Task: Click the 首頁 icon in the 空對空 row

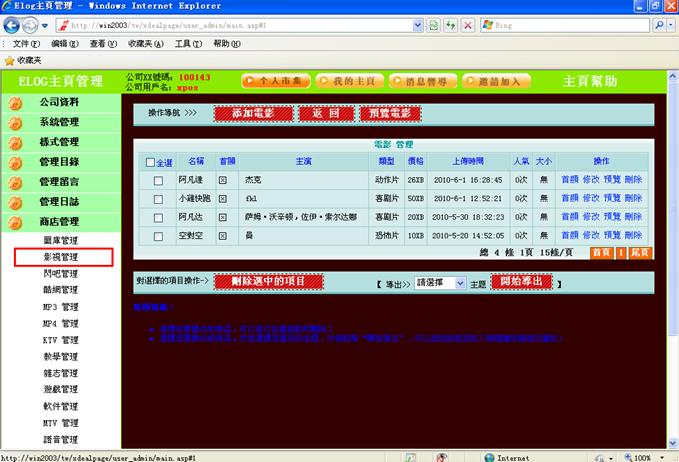Action: 223,235
